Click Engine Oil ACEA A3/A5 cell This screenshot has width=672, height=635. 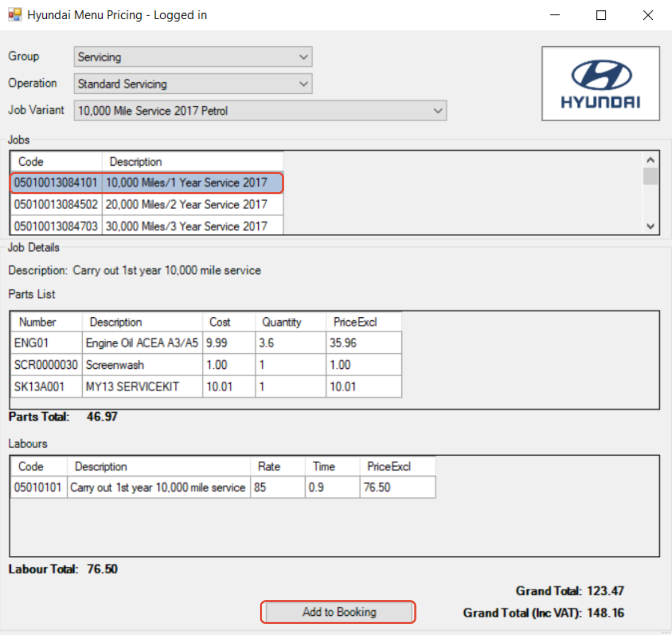(142, 343)
